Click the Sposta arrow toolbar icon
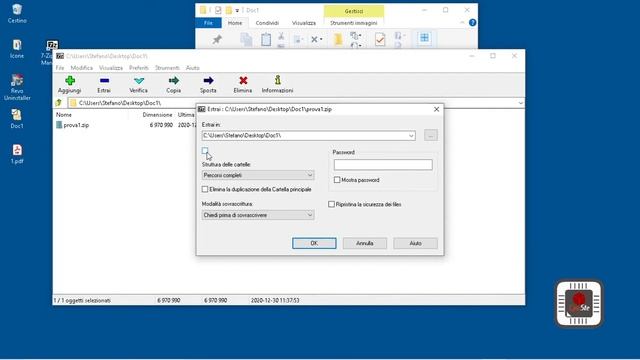Viewport: 640px width, 360px height. pos(208,80)
